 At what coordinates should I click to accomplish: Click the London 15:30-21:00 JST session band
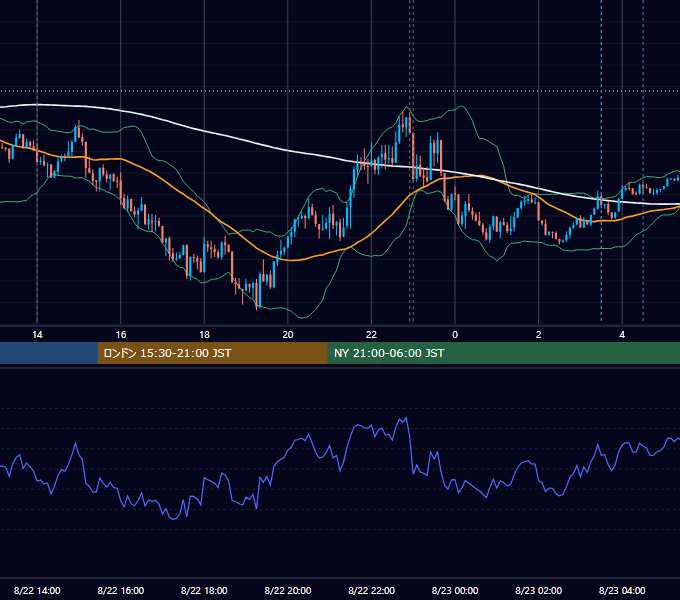point(212,353)
